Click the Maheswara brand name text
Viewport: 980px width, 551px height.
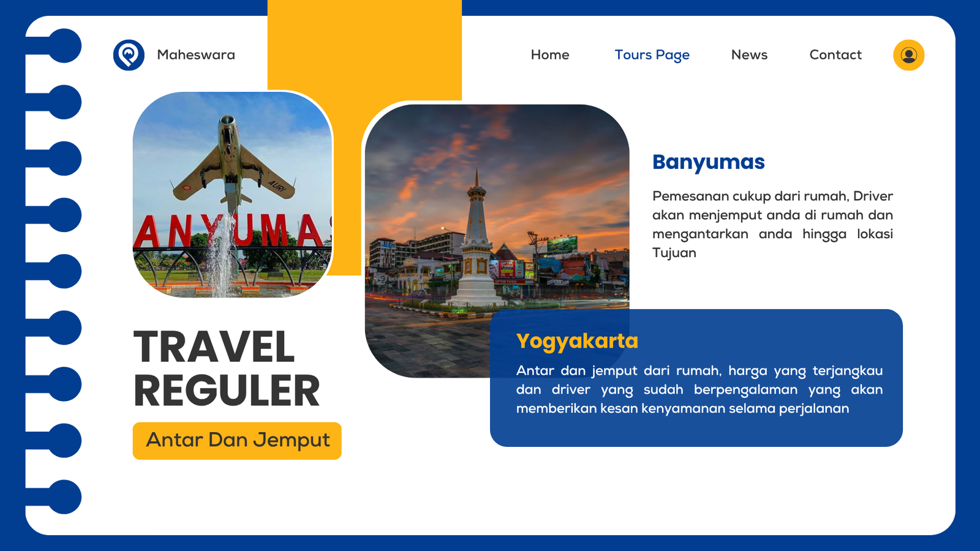click(196, 55)
